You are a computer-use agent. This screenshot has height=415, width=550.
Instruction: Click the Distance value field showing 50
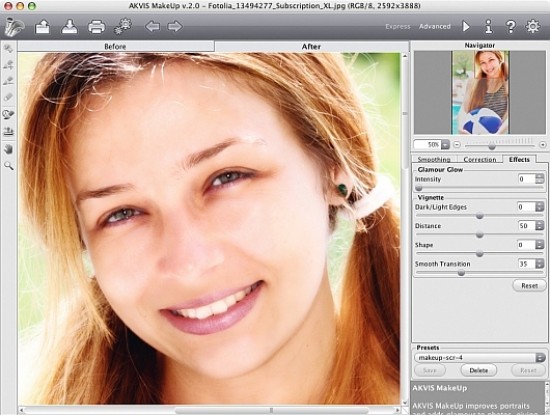pos(527,226)
